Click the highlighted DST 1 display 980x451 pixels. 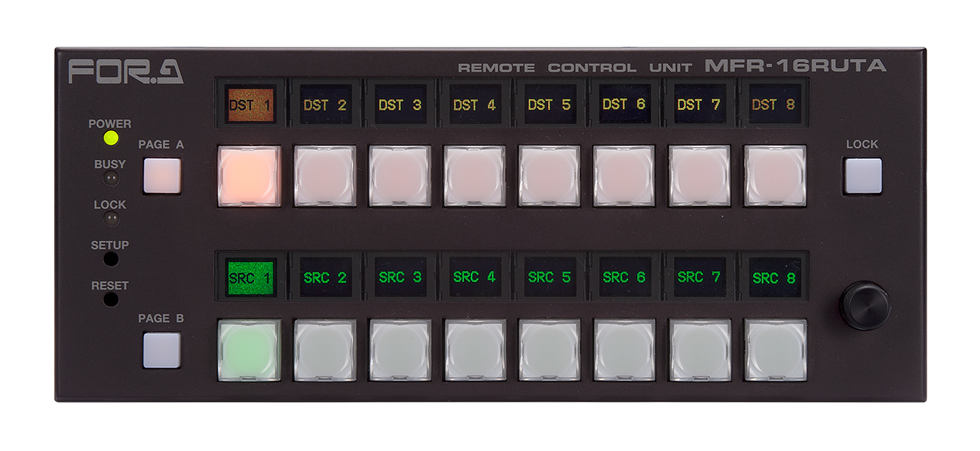click(x=250, y=105)
